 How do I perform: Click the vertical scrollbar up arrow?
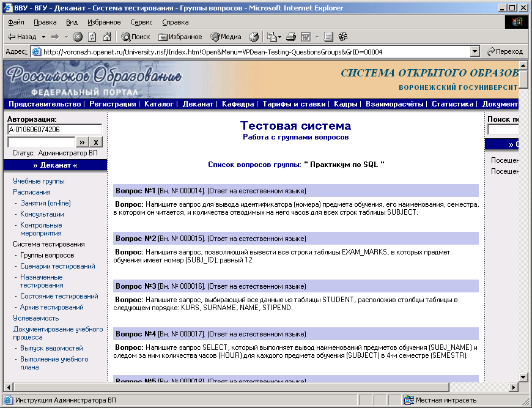click(x=523, y=65)
